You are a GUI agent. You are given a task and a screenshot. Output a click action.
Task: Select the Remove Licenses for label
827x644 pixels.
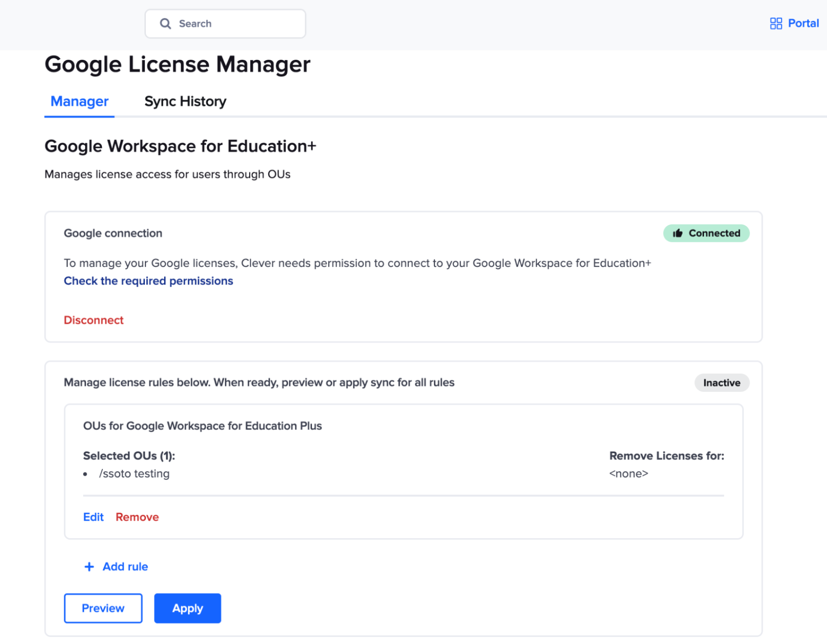click(x=667, y=456)
